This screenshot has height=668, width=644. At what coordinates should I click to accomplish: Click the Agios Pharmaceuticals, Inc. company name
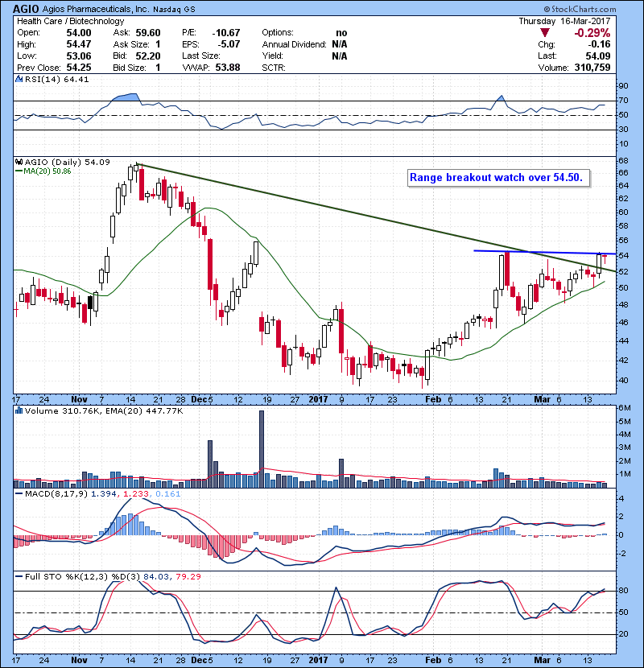coord(96,9)
